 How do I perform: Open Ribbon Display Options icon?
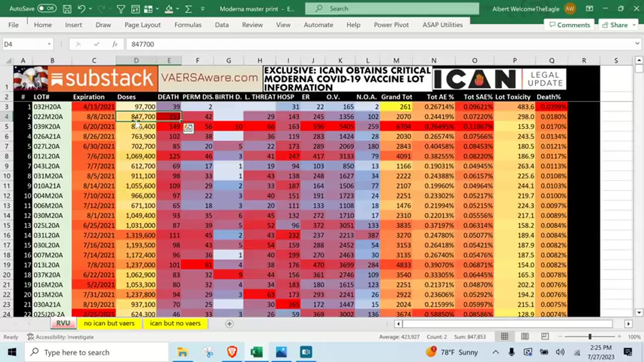[589, 9]
